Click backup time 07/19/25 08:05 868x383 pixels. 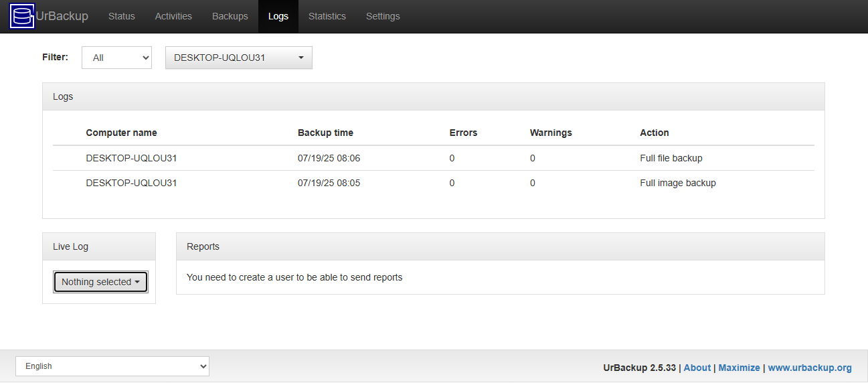coord(329,183)
